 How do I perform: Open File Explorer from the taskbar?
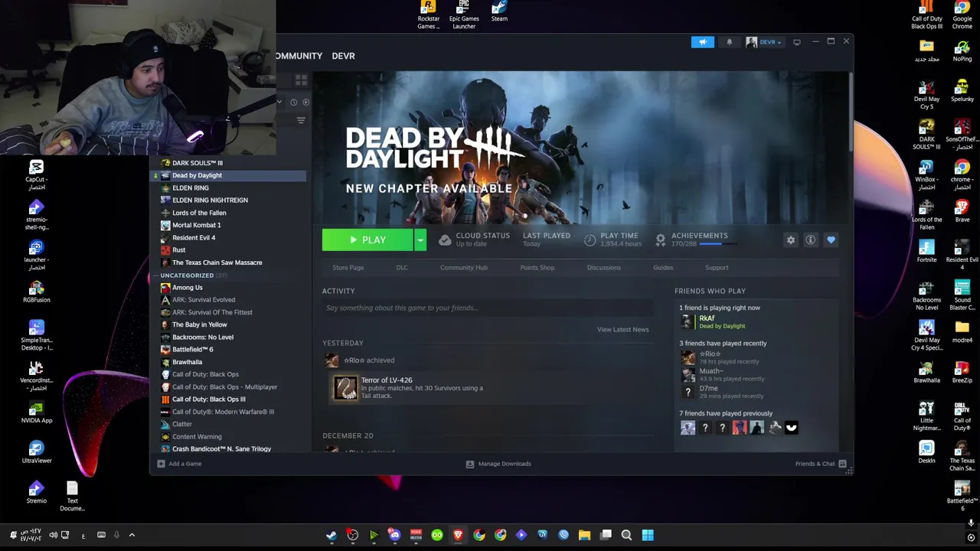click(584, 535)
